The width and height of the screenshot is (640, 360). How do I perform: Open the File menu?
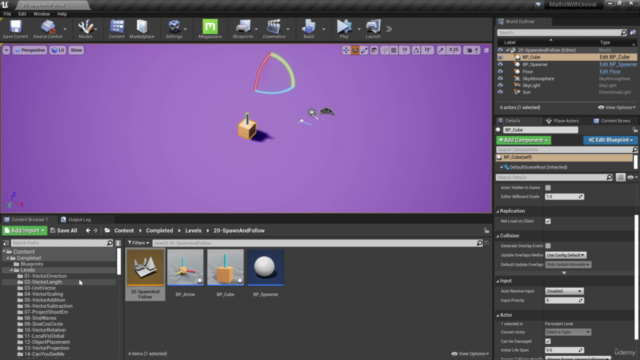point(7,14)
